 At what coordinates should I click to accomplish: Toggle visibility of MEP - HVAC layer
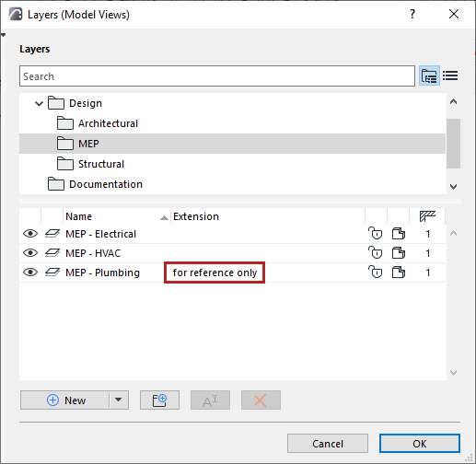pos(30,253)
